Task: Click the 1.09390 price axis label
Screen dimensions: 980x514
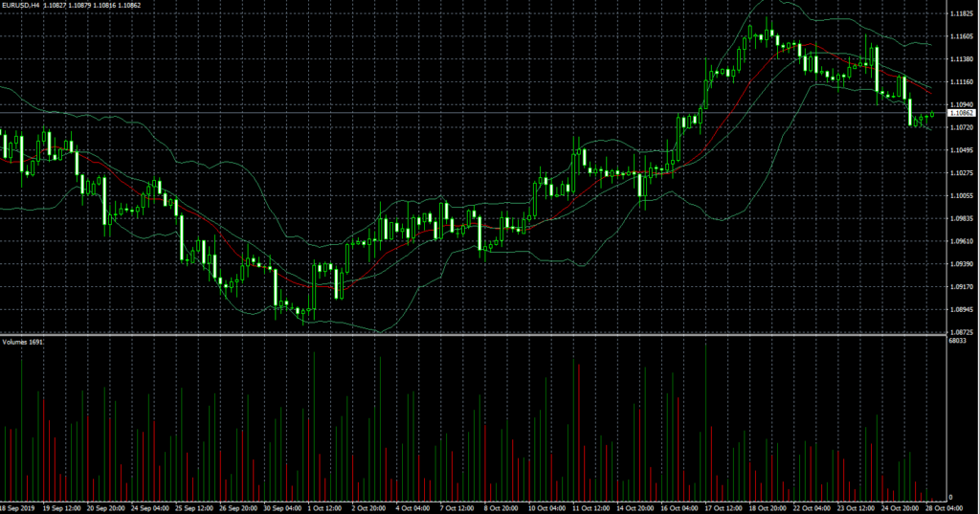Action: [961, 264]
